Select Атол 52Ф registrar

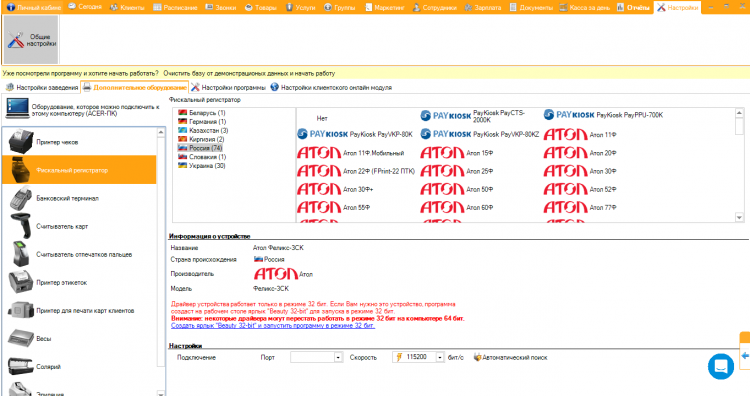coord(580,189)
